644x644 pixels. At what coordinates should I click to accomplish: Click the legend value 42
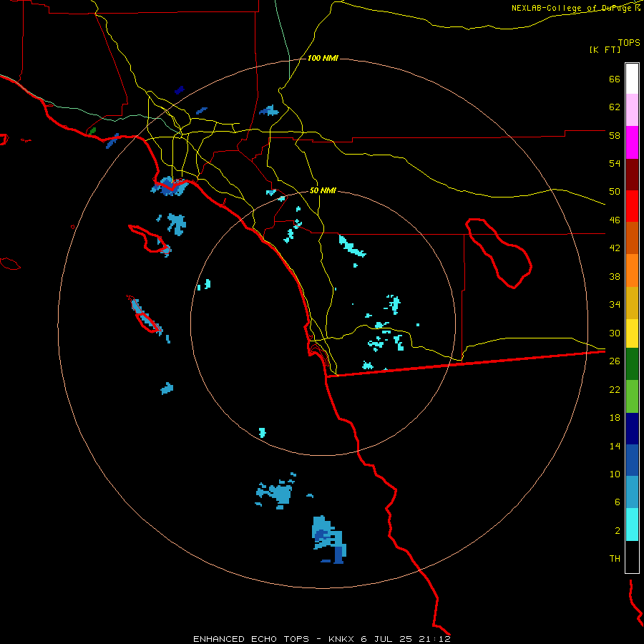615,248
